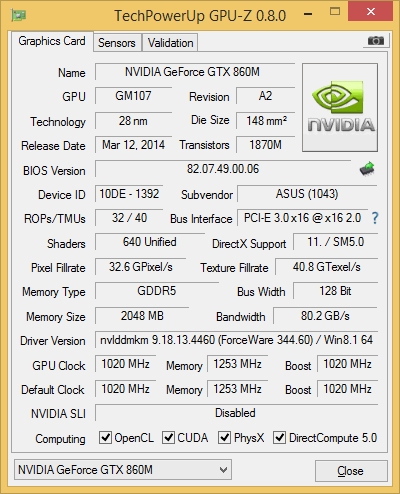Click the Technology field 28 nm

point(133,121)
